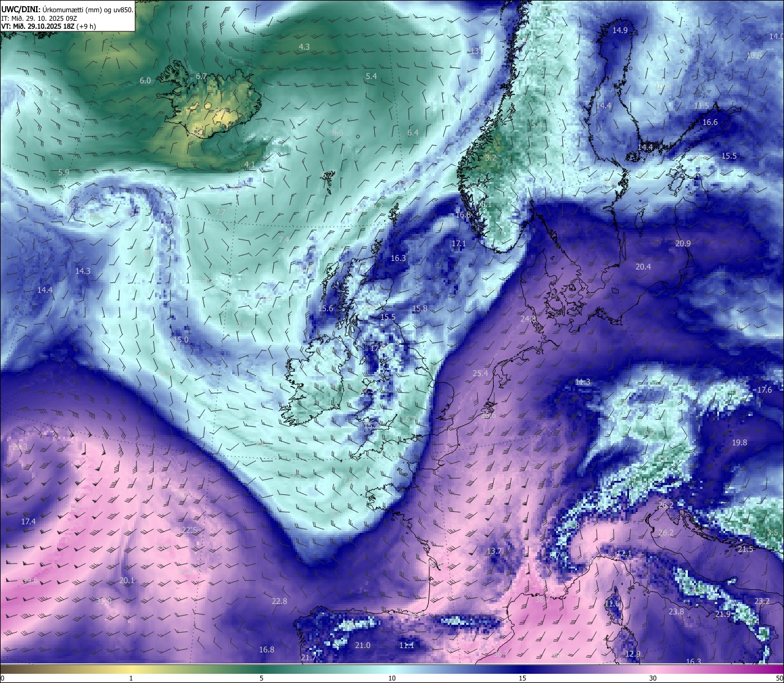Click the value 22.5 in the Atlantic

tap(190, 530)
